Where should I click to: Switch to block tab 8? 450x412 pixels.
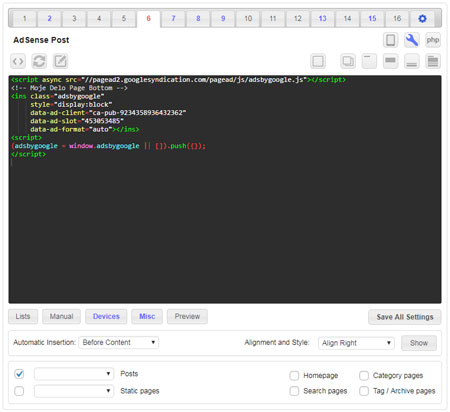198,18
